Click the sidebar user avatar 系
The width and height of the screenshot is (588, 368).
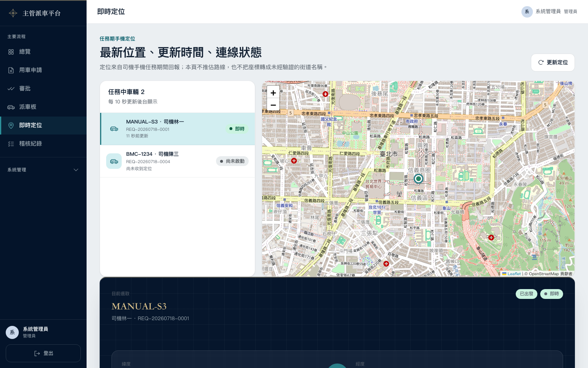point(12,332)
